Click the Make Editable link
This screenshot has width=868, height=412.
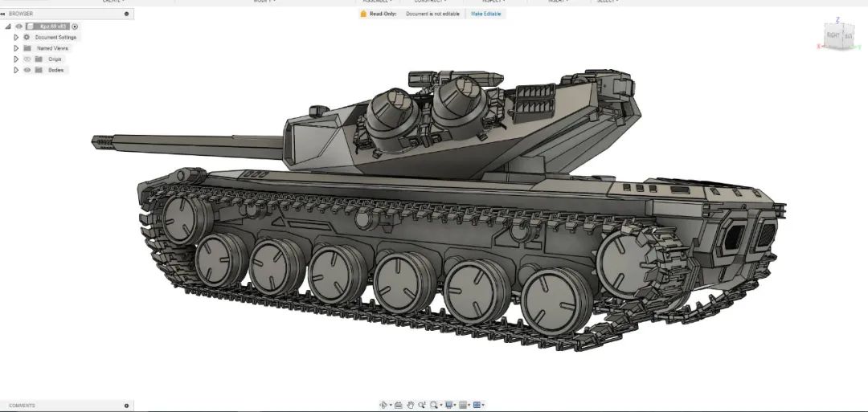[x=485, y=14]
